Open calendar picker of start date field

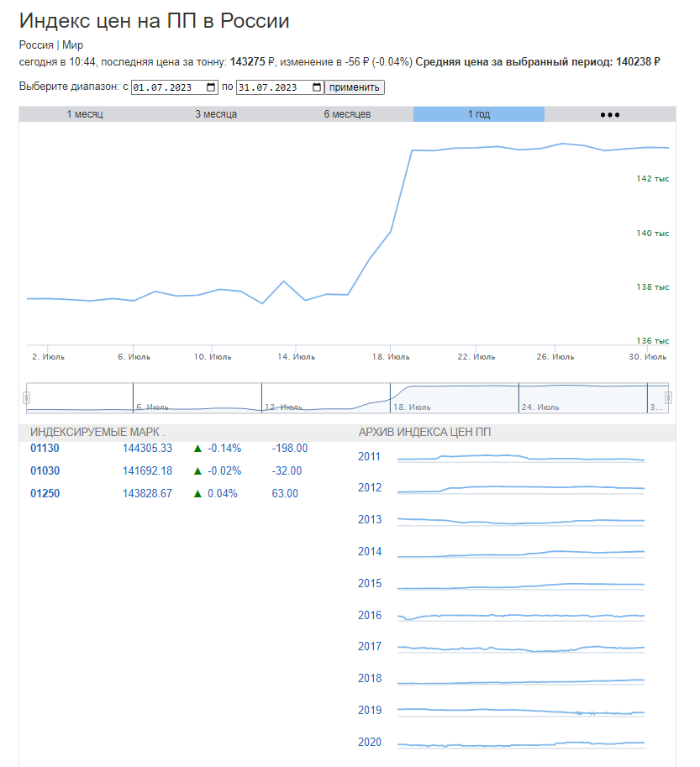pyautogui.click(x=211, y=87)
